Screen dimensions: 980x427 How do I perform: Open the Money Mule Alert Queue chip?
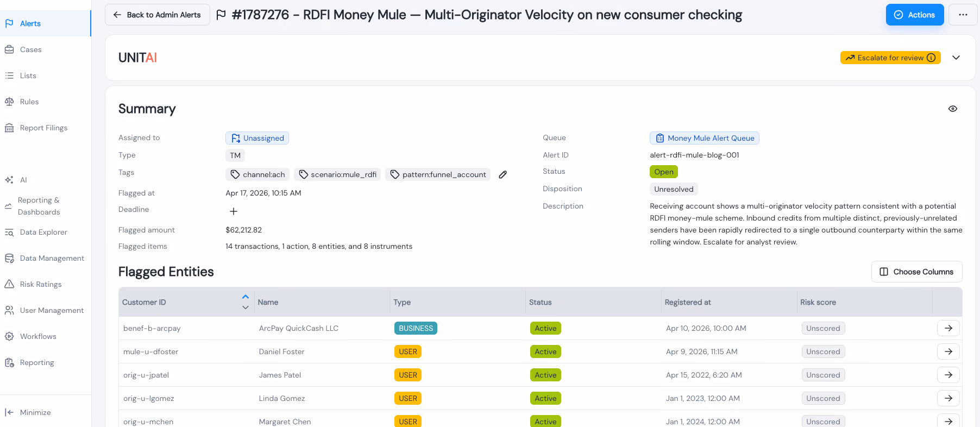[705, 138]
